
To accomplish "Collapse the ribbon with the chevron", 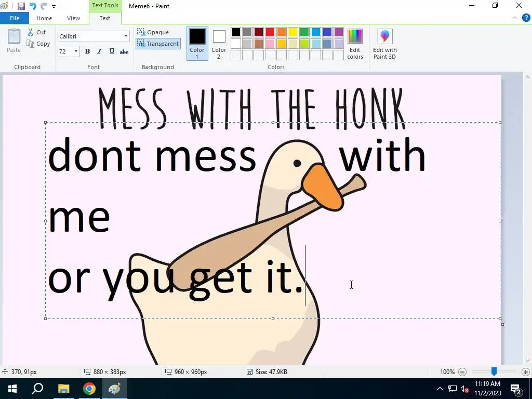I will (x=515, y=18).
